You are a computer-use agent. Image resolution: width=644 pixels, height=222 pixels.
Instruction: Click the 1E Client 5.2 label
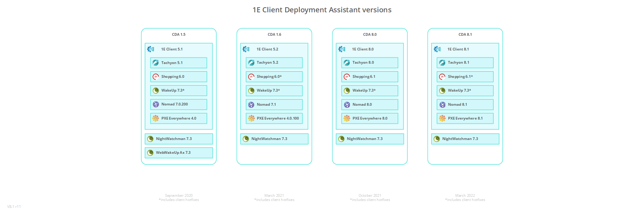(267, 49)
